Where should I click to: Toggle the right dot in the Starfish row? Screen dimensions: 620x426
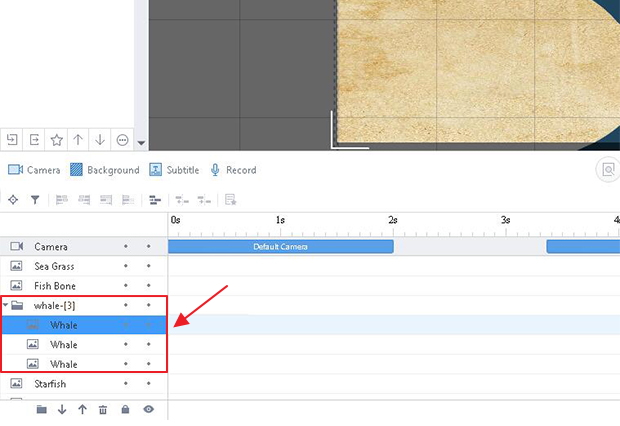(149, 383)
